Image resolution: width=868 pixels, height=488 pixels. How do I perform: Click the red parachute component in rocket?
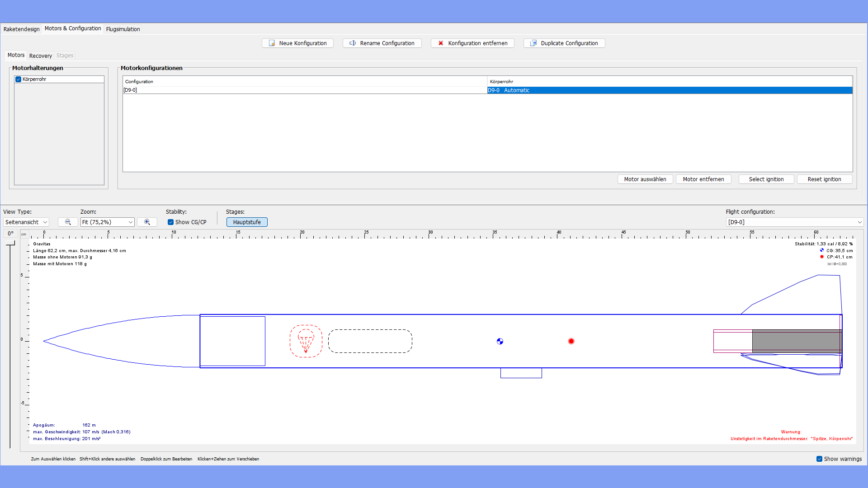click(x=306, y=341)
